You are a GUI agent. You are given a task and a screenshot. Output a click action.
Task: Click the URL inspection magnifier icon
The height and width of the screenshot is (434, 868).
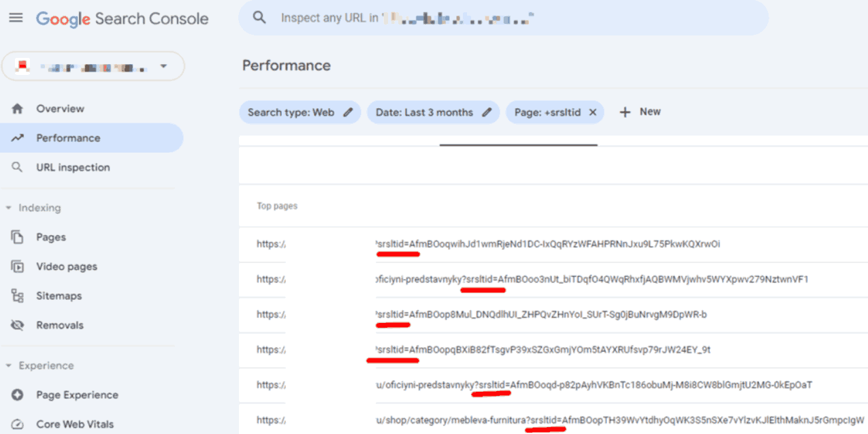18,168
